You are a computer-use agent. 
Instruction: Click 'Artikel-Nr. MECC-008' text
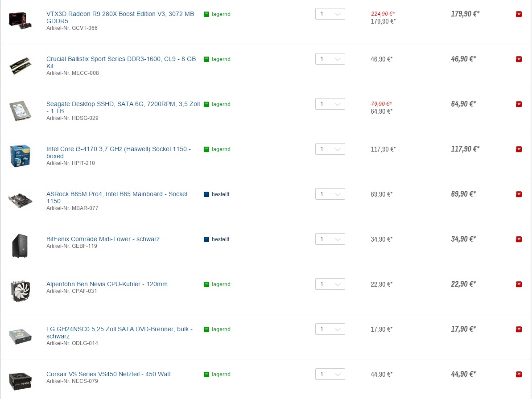[73, 73]
